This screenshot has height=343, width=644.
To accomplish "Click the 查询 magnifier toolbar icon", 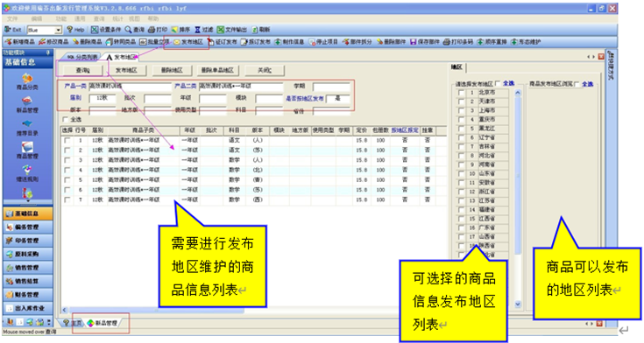I will coord(135,30).
